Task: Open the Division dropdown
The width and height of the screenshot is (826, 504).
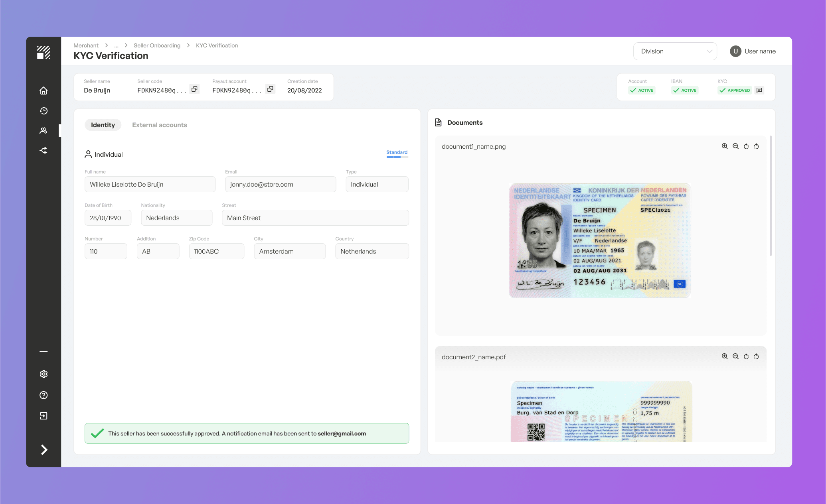Action: 675,51
